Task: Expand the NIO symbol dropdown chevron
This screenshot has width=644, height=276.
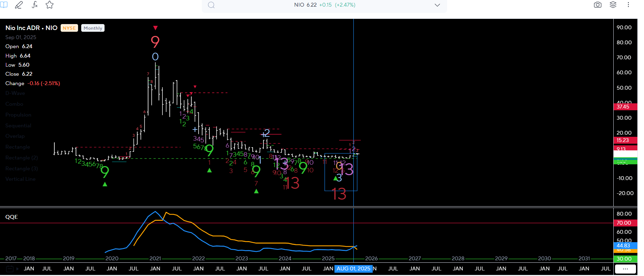Action: (437, 5)
